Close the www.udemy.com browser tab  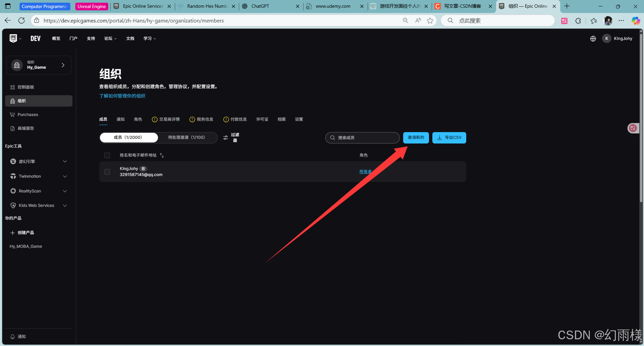pos(362,6)
